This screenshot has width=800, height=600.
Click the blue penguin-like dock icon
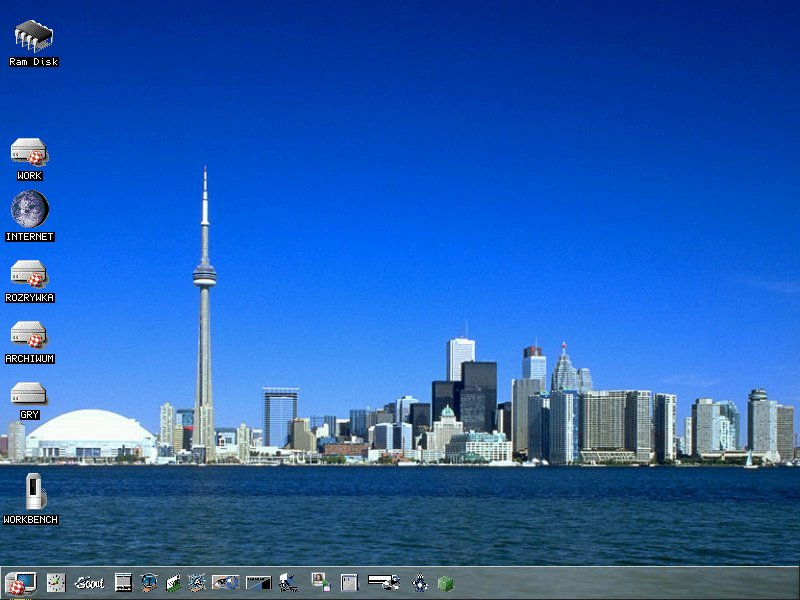[419, 583]
